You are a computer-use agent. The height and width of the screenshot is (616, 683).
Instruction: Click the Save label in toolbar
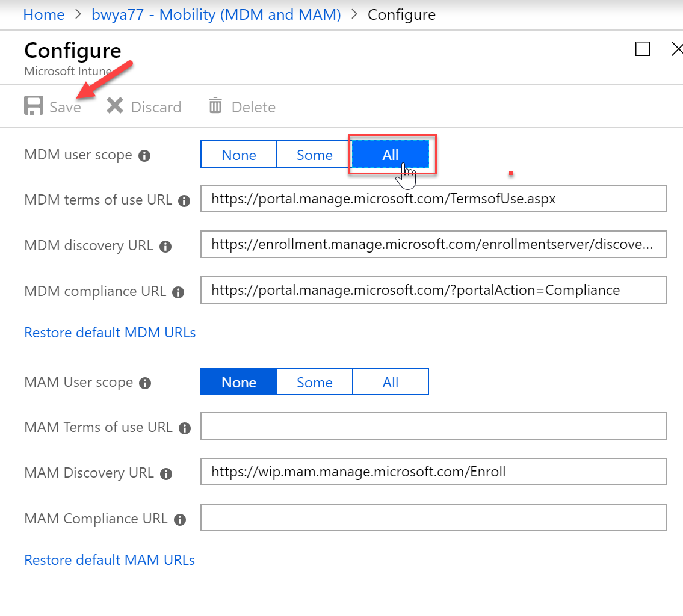click(x=66, y=107)
